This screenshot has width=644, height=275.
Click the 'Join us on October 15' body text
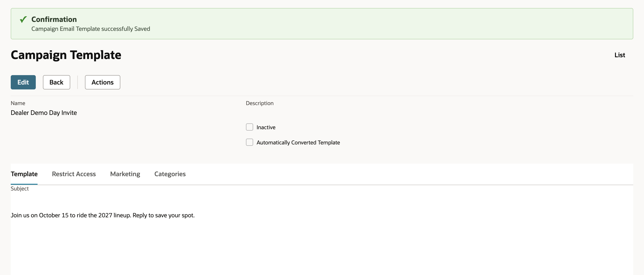tap(103, 215)
